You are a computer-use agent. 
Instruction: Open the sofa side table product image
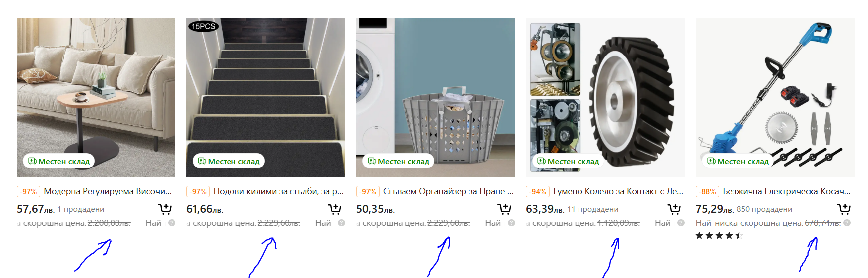tap(96, 98)
